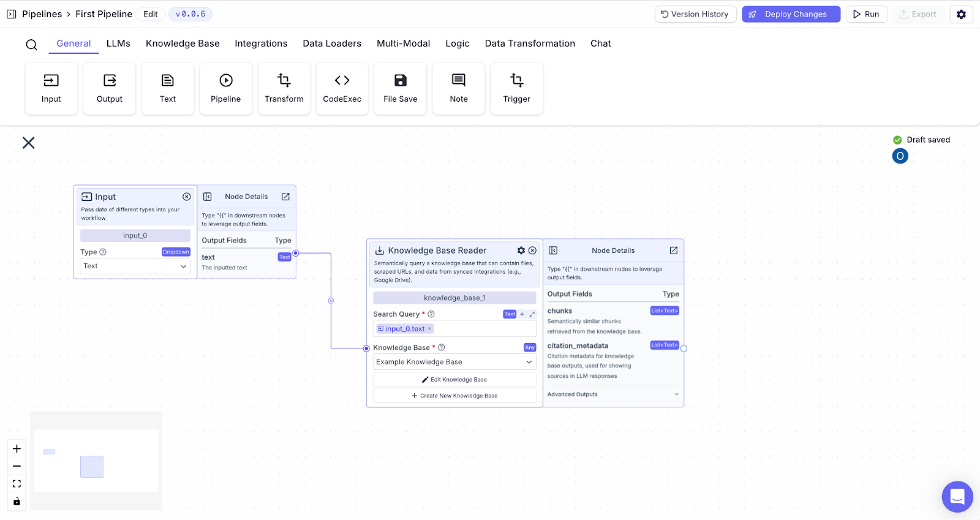Open Input node details in expanded view

click(285, 197)
